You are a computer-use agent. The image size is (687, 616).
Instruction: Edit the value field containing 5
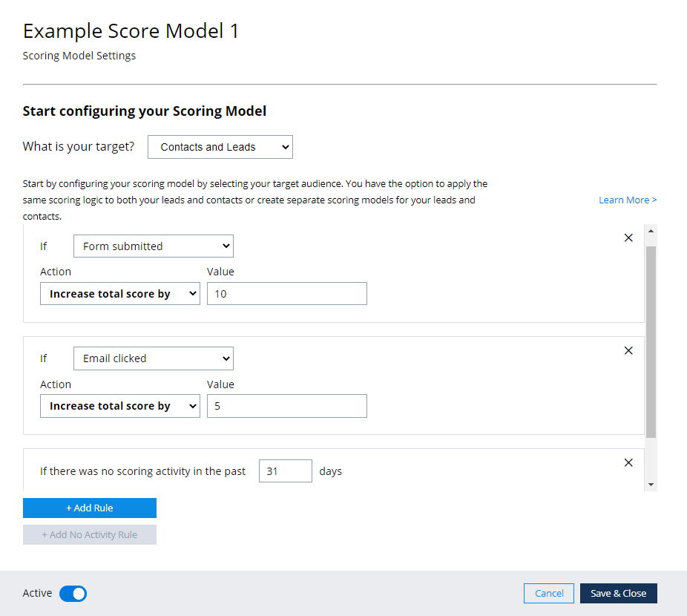(x=287, y=406)
